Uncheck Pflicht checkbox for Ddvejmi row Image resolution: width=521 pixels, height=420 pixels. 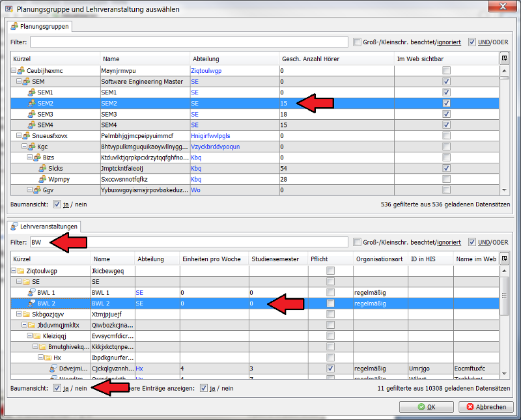[x=330, y=368]
